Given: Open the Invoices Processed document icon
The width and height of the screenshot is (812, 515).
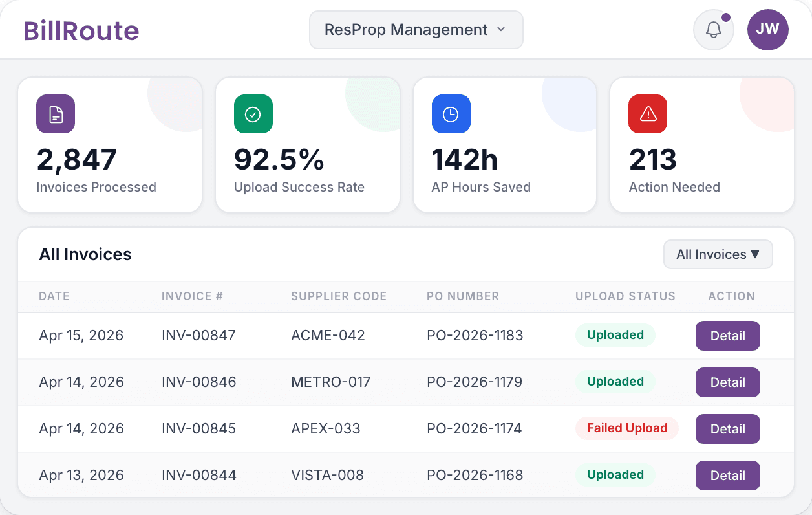Looking at the screenshot, I should (55, 114).
